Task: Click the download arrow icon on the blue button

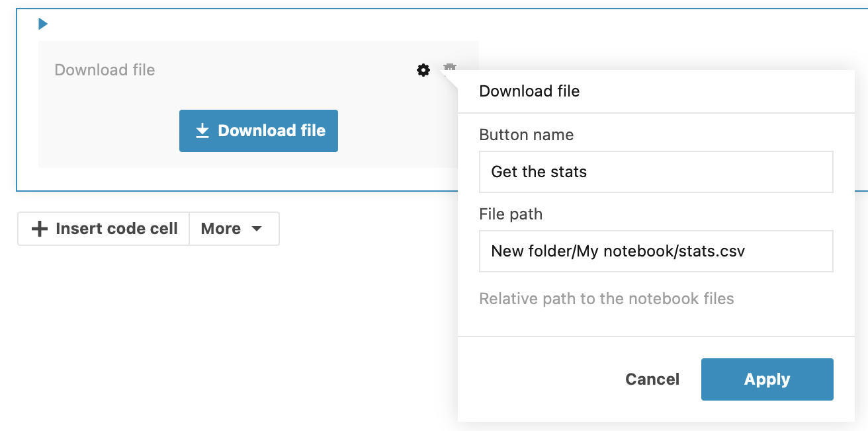Action: [202, 130]
